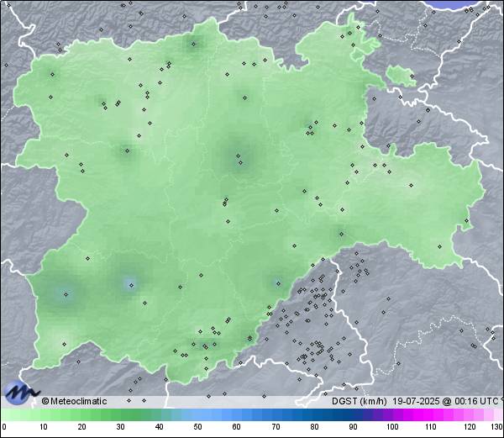
Task: Click the 10 label on the wind scale
Action: pyautogui.click(x=44, y=427)
